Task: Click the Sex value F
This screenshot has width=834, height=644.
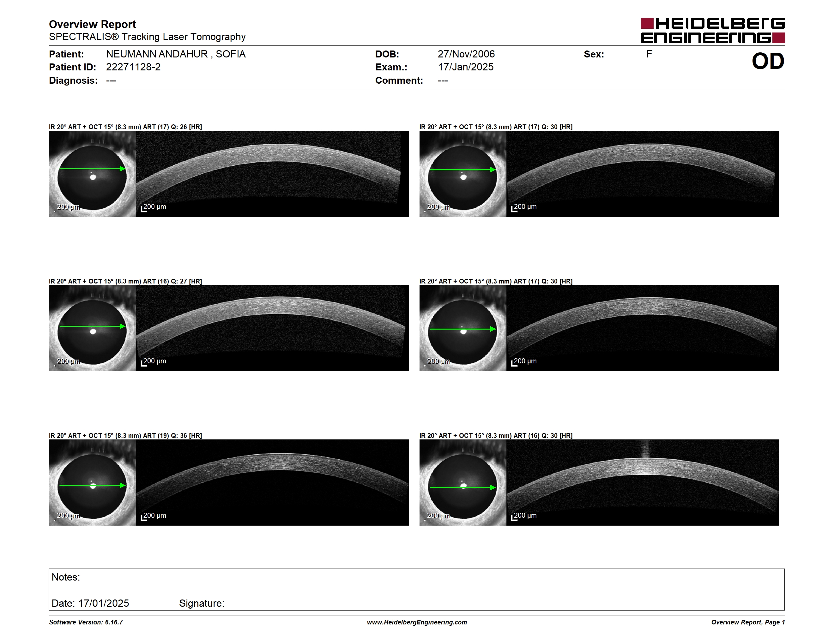Action: pyautogui.click(x=649, y=54)
